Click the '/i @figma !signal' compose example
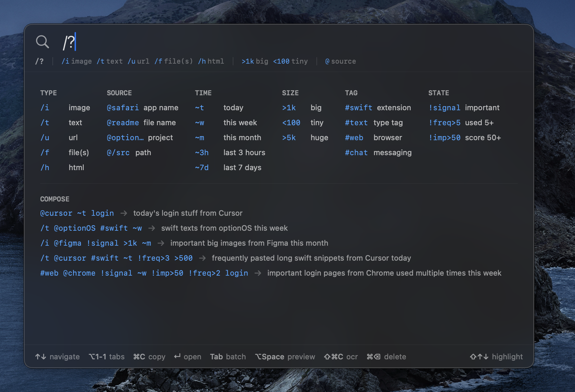The width and height of the screenshot is (575, 392). (x=95, y=243)
